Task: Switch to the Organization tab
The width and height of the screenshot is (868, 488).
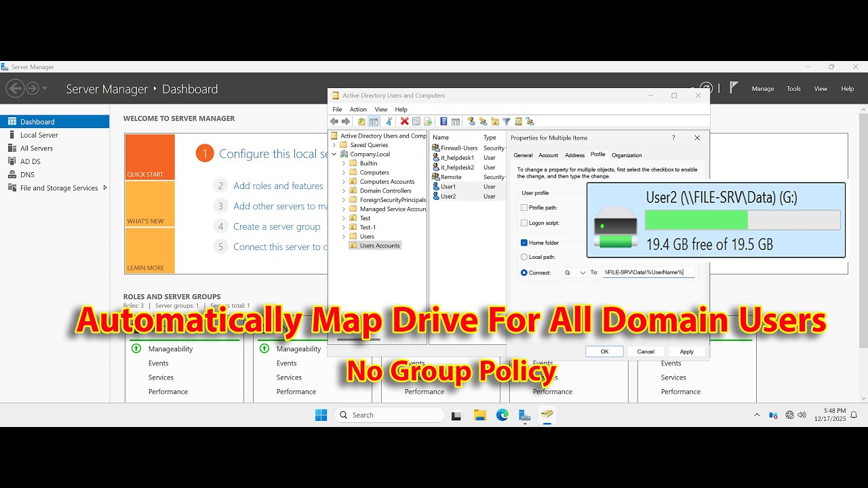Action: (627, 155)
